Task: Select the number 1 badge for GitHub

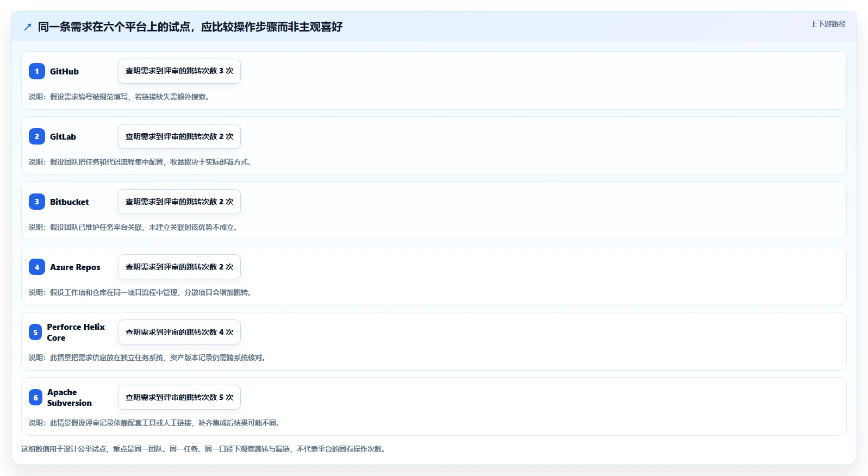Action: point(37,71)
